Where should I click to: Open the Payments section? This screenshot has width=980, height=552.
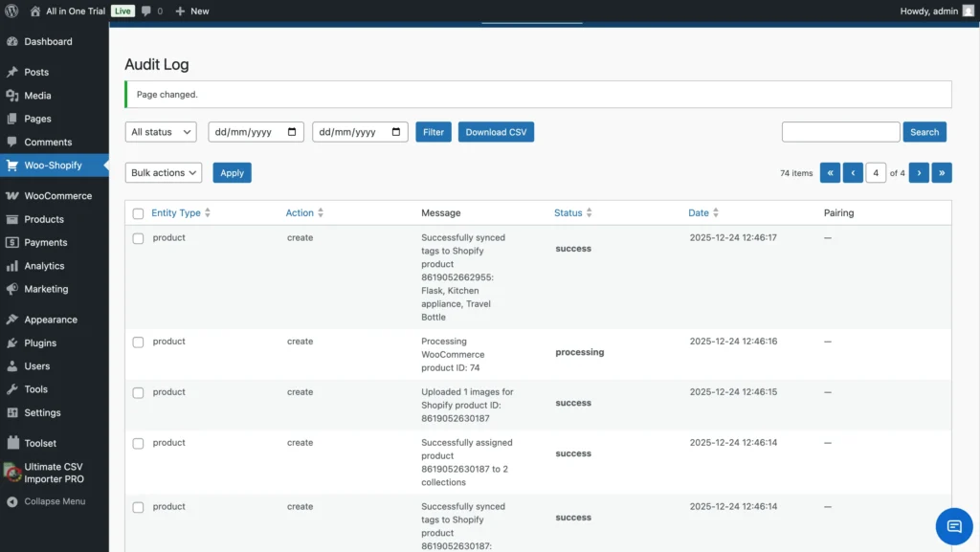(44, 242)
